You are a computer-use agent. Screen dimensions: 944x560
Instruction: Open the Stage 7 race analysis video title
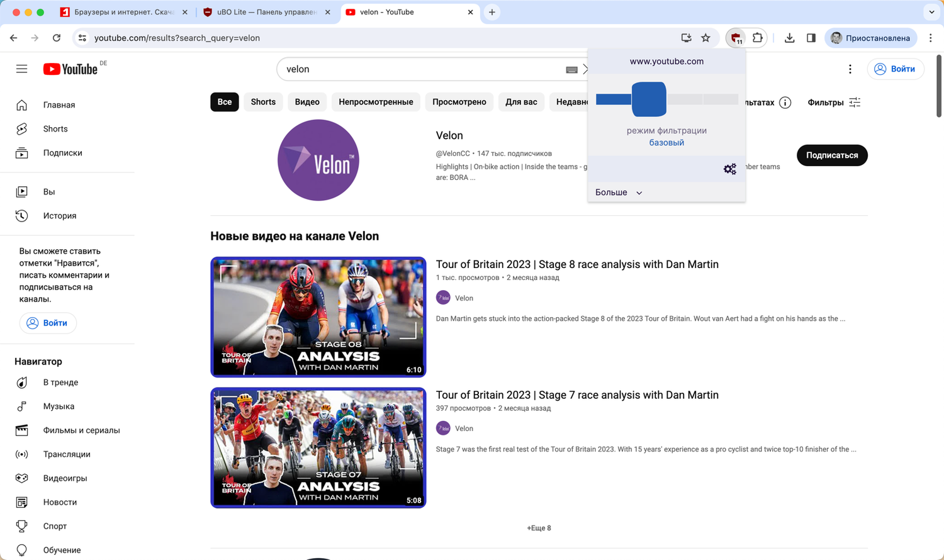(x=577, y=395)
